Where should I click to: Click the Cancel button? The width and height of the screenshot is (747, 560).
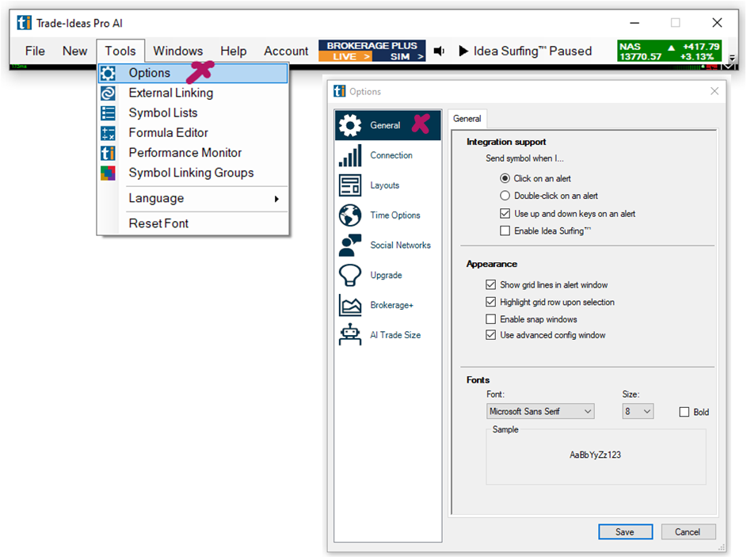coord(688,532)
